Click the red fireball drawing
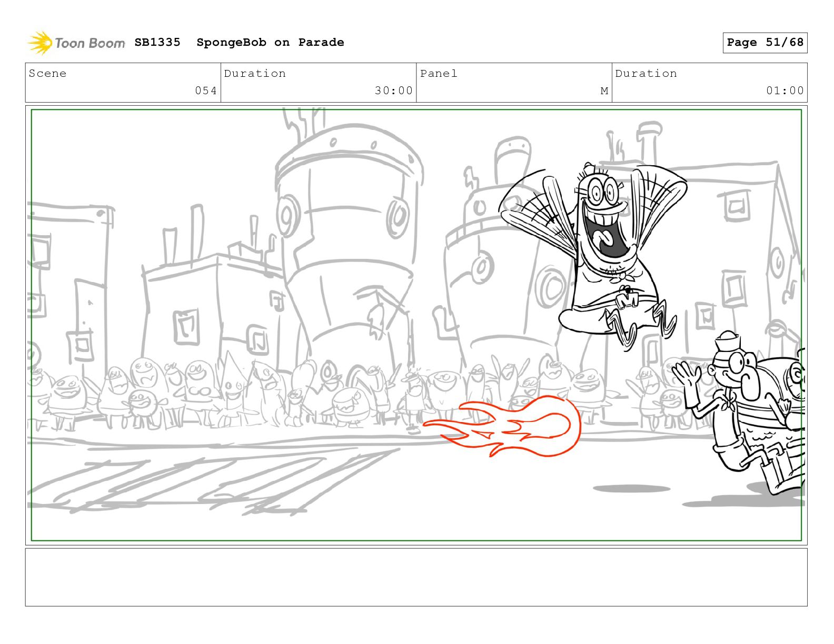 (502, 426)
